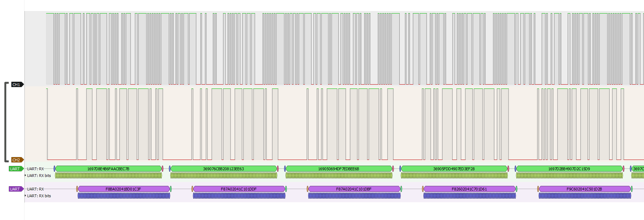Select decoded packet 1697D8E4B6FAACBEC7B
The image size is (644, 220).
109,169
